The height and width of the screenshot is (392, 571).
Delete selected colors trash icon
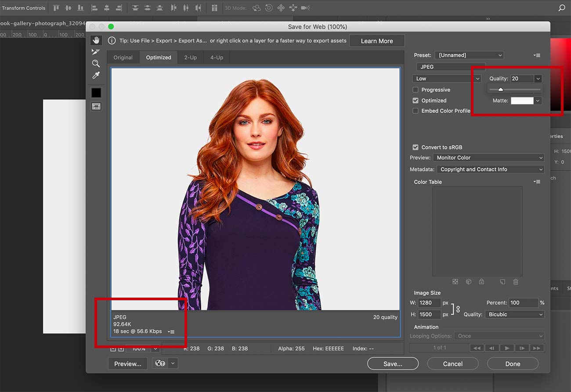pyautogui.click(x=516, y=282)
